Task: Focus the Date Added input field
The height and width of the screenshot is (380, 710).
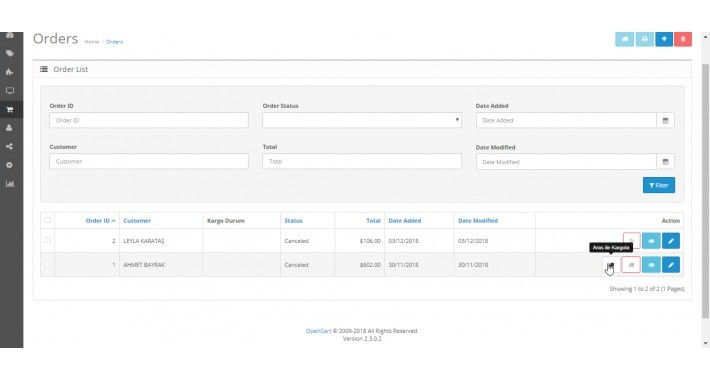Action: click(566, 120)
